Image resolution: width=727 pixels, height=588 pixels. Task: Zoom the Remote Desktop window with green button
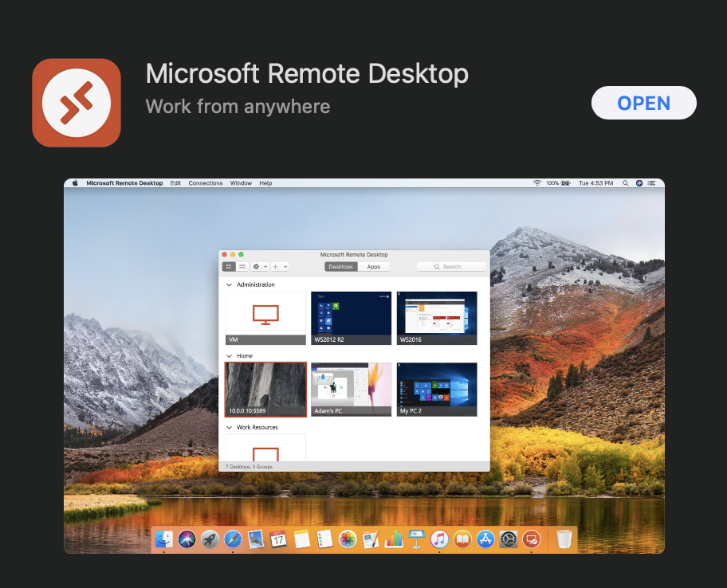[x=241, y=254]
